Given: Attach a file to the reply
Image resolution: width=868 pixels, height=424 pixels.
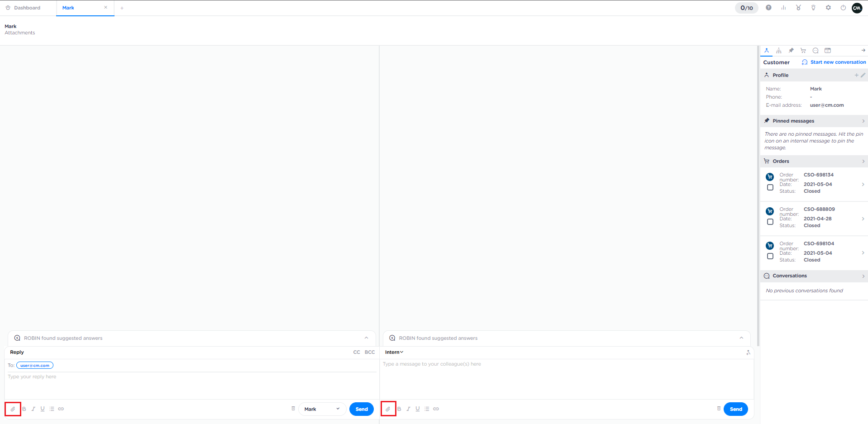Looking at the screenshot, I should tap(13, 409).
